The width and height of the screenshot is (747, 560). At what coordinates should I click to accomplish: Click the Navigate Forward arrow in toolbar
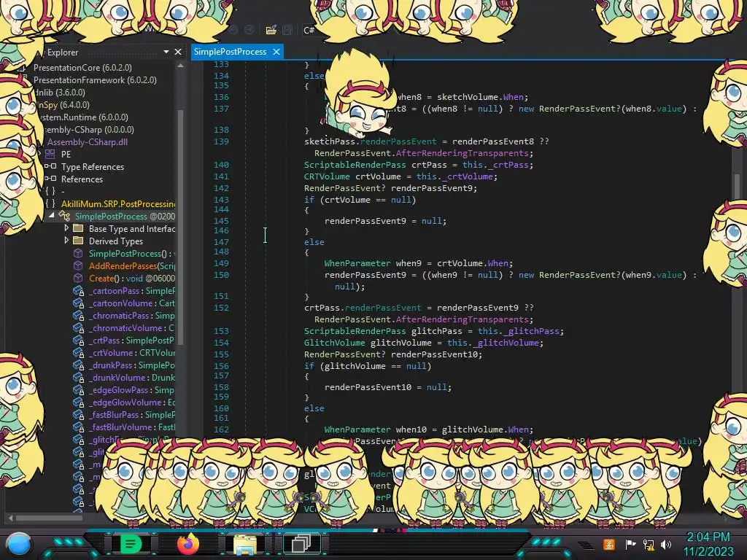tap(249, 30)
